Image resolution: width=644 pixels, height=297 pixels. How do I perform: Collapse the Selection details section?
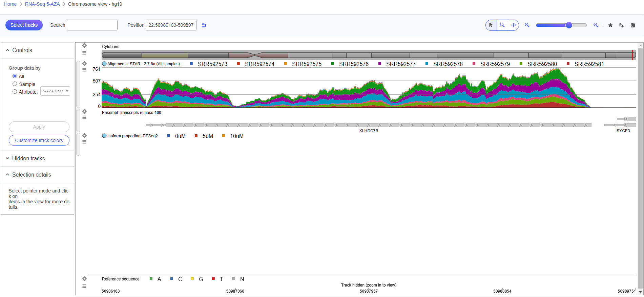tap(32, 175)
